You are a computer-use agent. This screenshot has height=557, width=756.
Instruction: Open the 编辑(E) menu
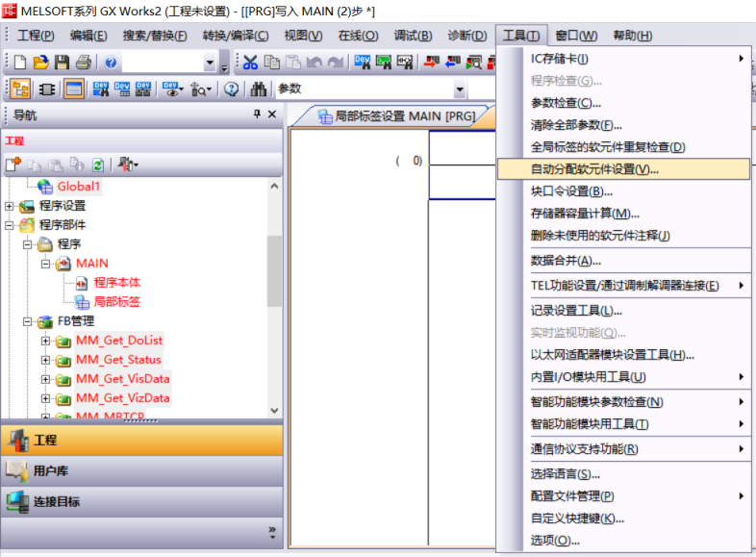click(x=88, y=36)
